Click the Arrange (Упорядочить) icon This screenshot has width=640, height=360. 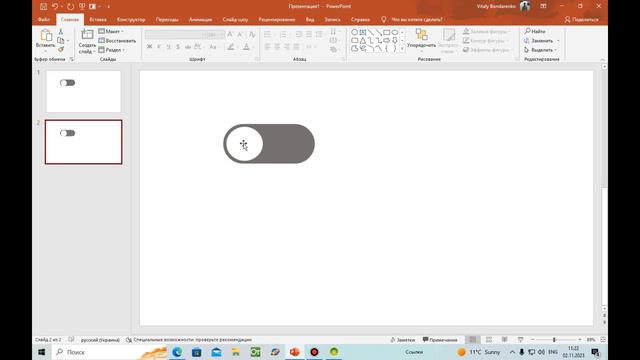(x=421, y=35)
